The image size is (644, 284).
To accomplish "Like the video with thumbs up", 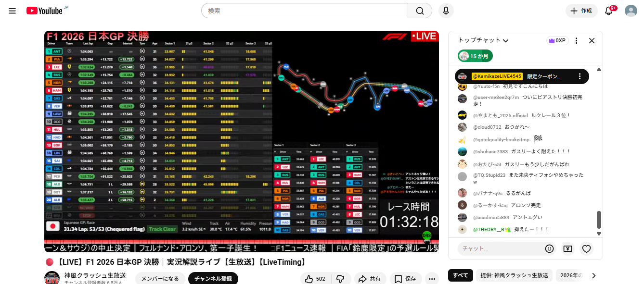I will click(315, 279).
